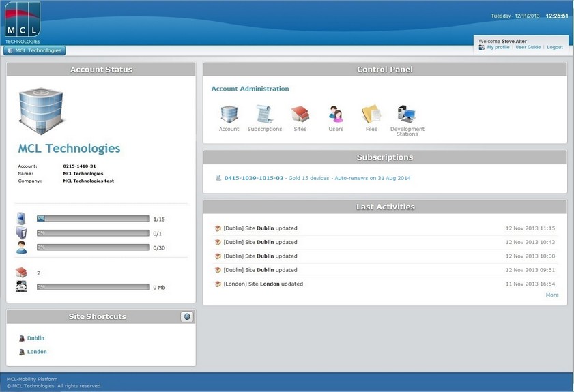Select the activity dated 12 Nov 2013 11:15
Image resolution: width=574 pixels, height=392 pixels.
point(385,228)
